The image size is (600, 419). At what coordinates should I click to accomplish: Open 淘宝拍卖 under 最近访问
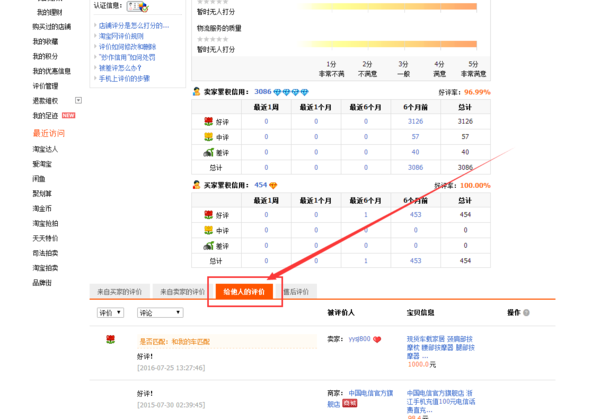45,268
